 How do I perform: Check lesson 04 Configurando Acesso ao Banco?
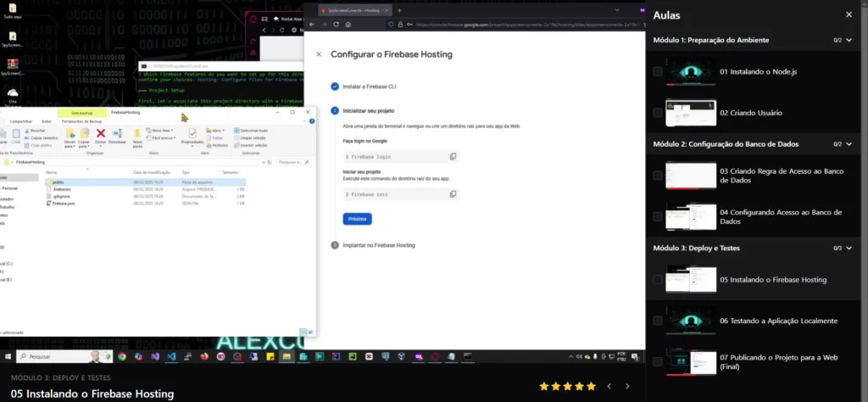(x=657, y=216)
